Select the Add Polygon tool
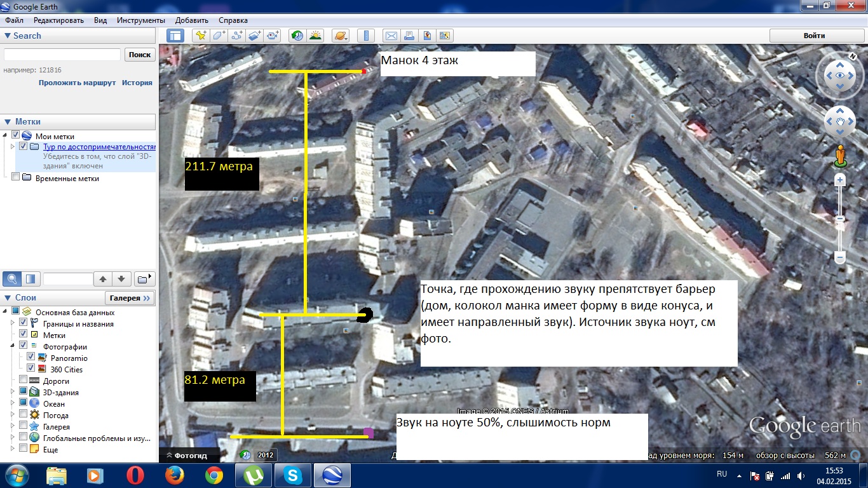 [x=219, y=36]
